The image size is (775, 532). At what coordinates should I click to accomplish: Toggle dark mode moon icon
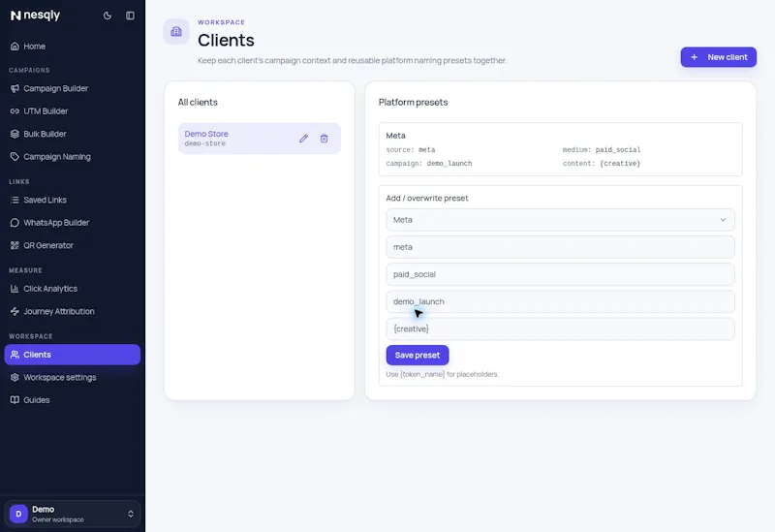108,16
